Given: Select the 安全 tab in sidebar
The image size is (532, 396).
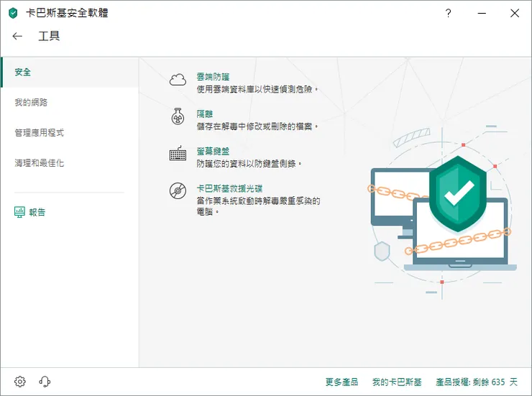Looking at the screenshot, I should [x=70, y=72].
